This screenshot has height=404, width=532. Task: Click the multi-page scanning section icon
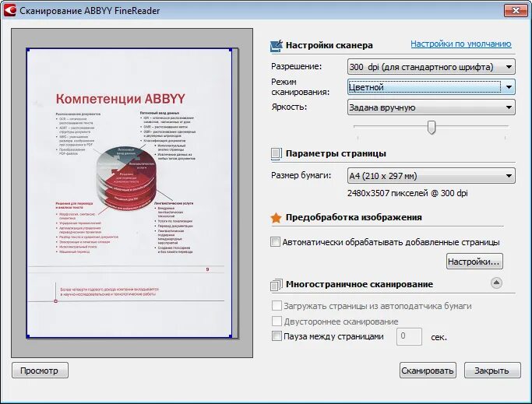tap(277, 285)
